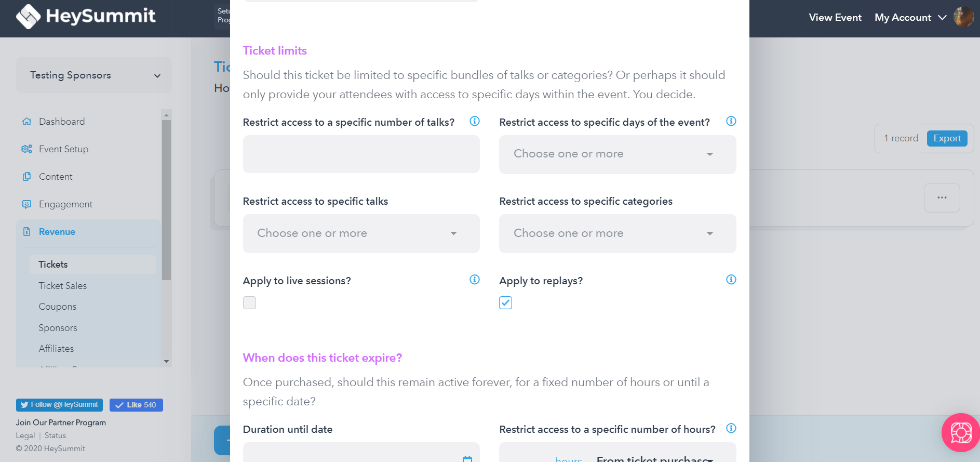Image resolution: width=980 pixels, height=462 pixels.
Task: Go to Coupons in sidebar
Action: [58, 307]
